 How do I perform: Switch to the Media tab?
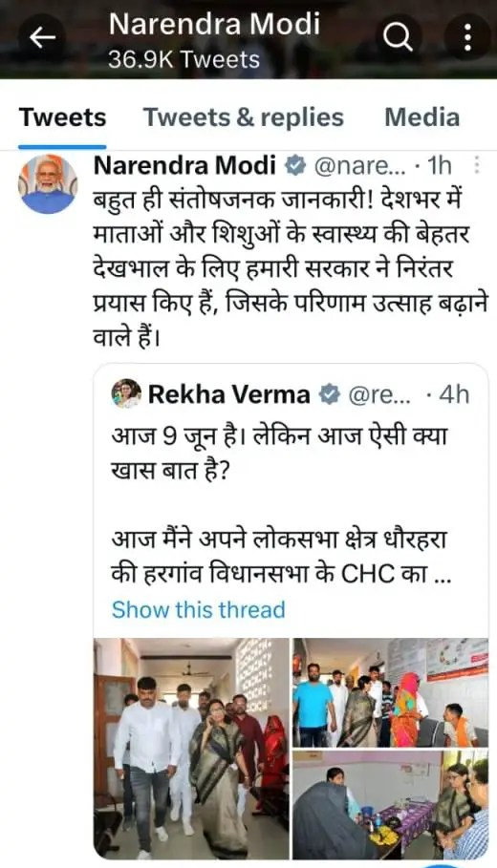[x=422, y=117]
